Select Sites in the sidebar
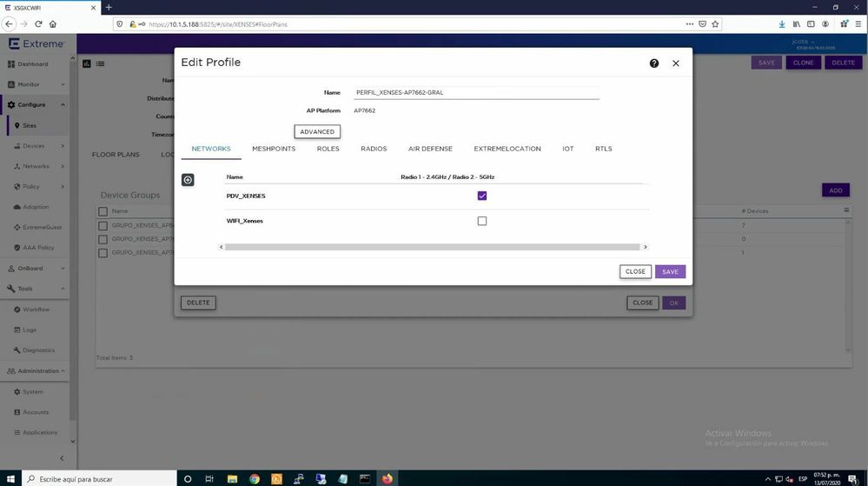This screenshot has width=868, height=486. tap(30, 126)
